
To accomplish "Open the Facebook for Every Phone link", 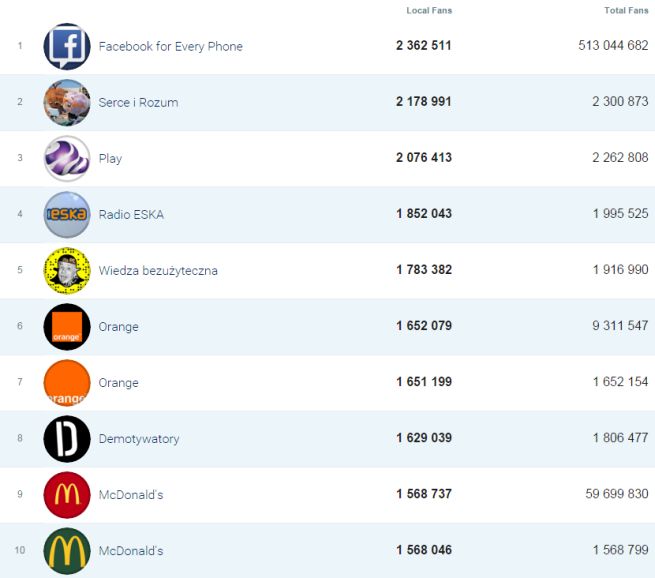I will (170, 47).
